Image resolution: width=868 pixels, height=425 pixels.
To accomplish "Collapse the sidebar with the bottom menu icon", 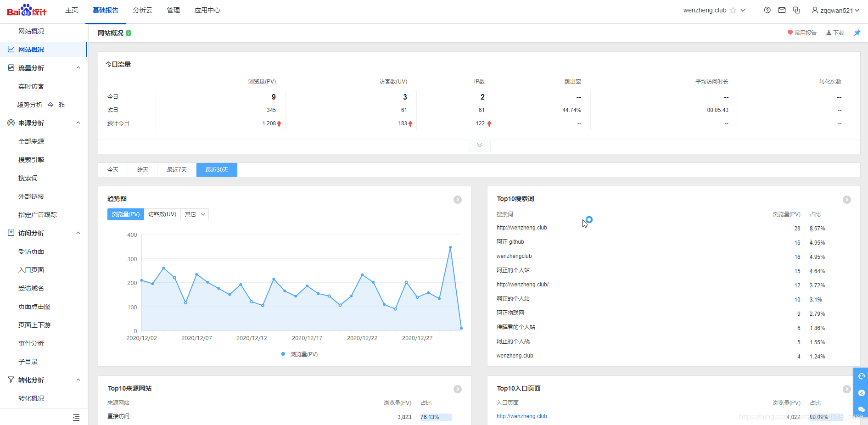I will tap(76, 418).
